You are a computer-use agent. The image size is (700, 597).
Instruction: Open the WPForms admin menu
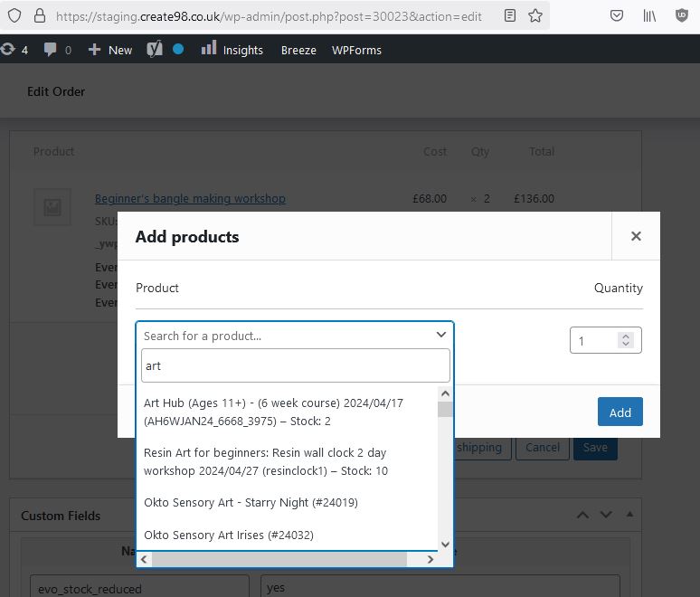coord(356,50)
